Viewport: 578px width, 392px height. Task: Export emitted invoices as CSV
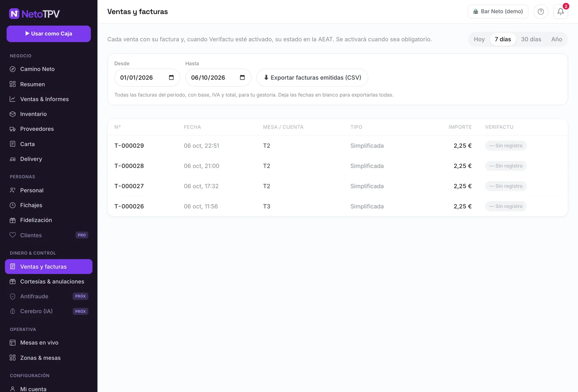tap(312, 78)
